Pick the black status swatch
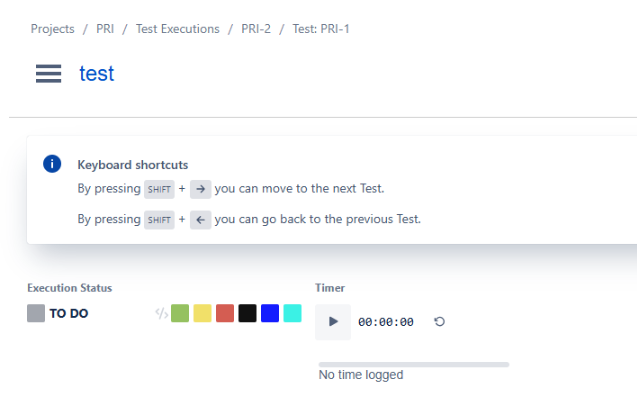This screenshot has width=637, height=408. click(x=247, y=313)
